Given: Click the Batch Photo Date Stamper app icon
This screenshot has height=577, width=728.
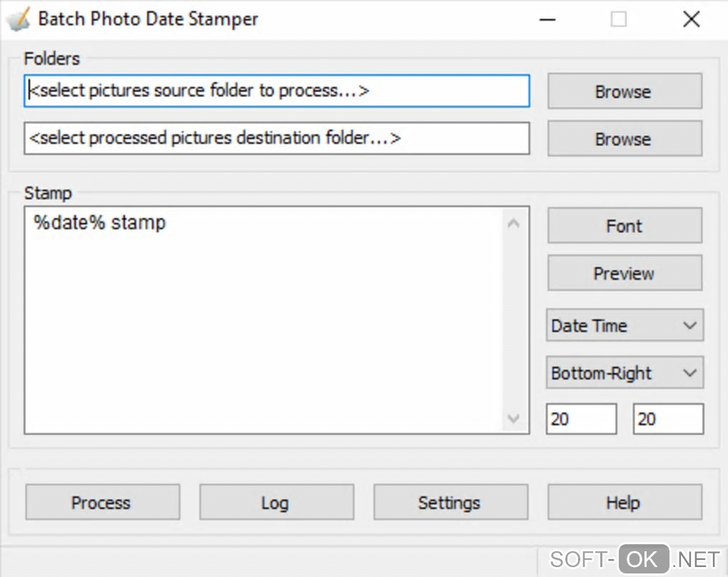Looking at the screenshot, I should pos(18,19).
